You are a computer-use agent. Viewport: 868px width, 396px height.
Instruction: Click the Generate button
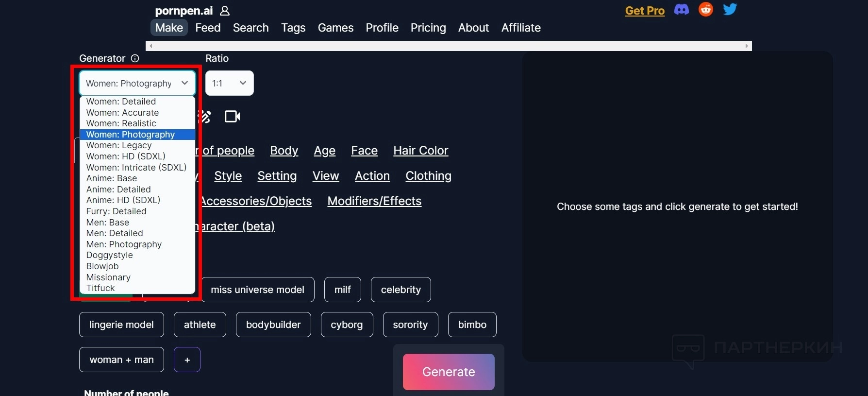coord(449,372)
